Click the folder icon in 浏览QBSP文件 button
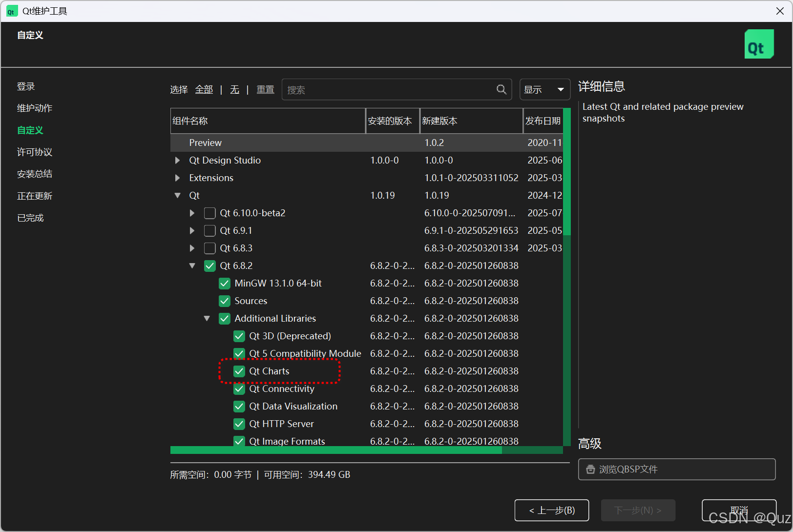Viewport: 793px width, 532px height. 590,469
